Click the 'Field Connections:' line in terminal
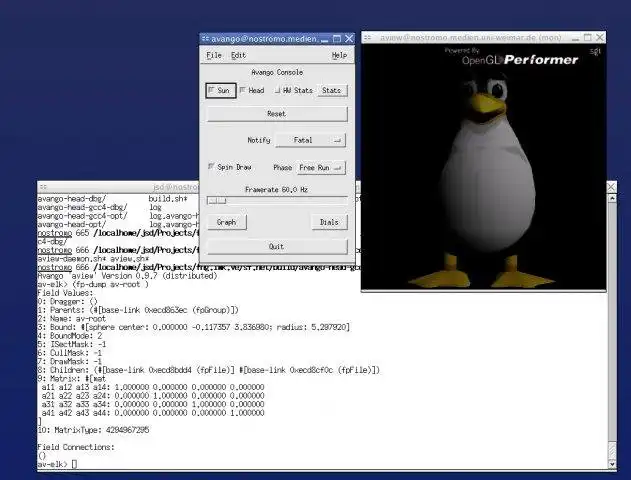631x480 pixels. [76, 447]
